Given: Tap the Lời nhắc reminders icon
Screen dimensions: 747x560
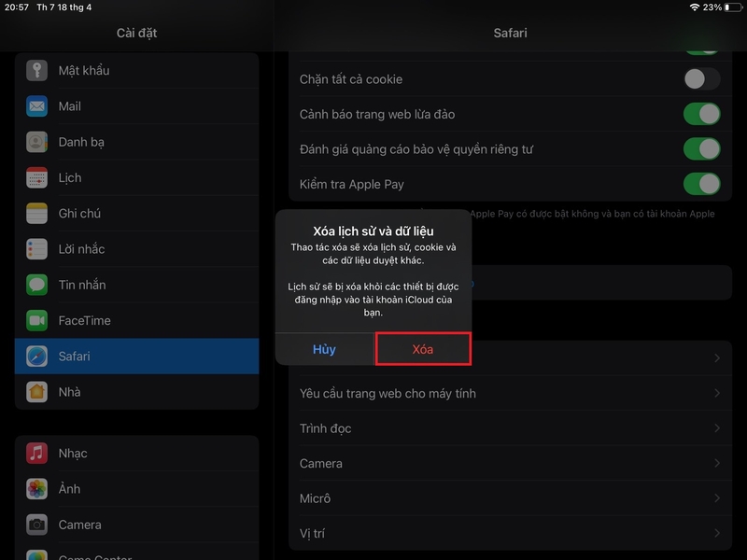Looking at the screenshot, I should click(36, 249).
